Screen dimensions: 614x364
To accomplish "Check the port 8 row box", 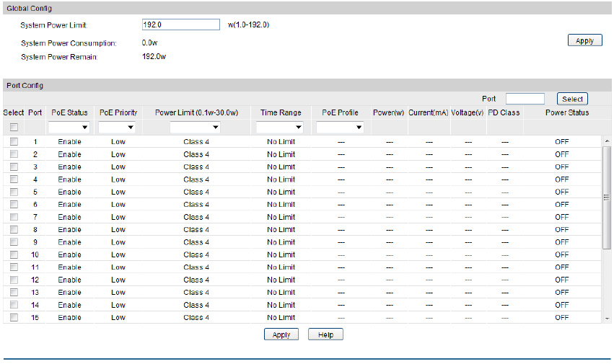I will (14, 229).
